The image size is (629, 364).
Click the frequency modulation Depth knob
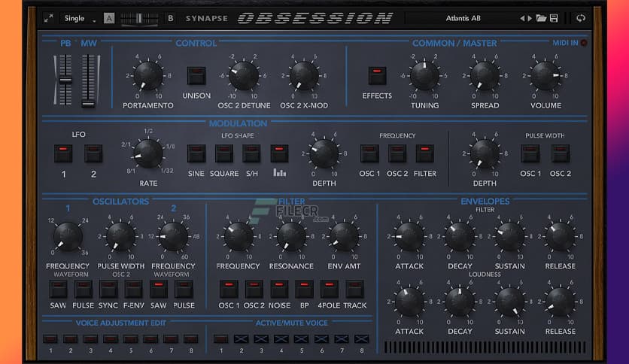(324, 153)
